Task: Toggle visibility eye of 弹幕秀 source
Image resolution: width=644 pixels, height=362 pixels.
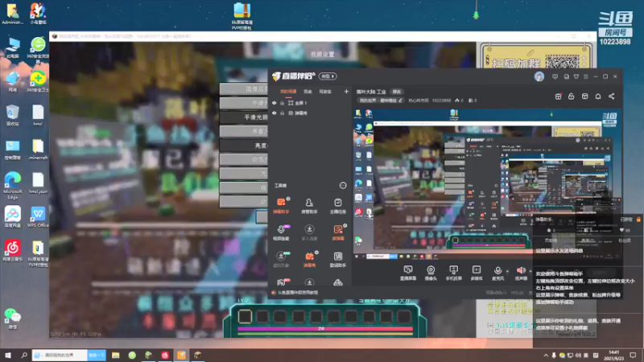Action: pos(275,113)
